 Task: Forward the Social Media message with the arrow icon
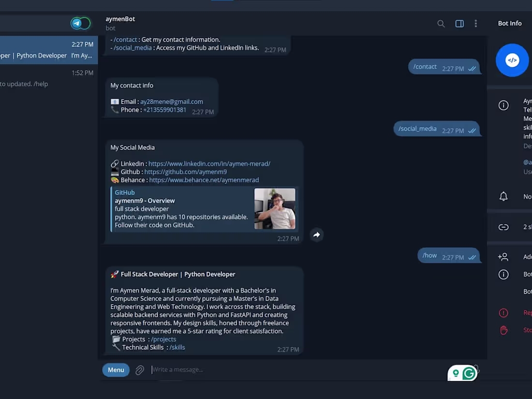tap(317, 235)
